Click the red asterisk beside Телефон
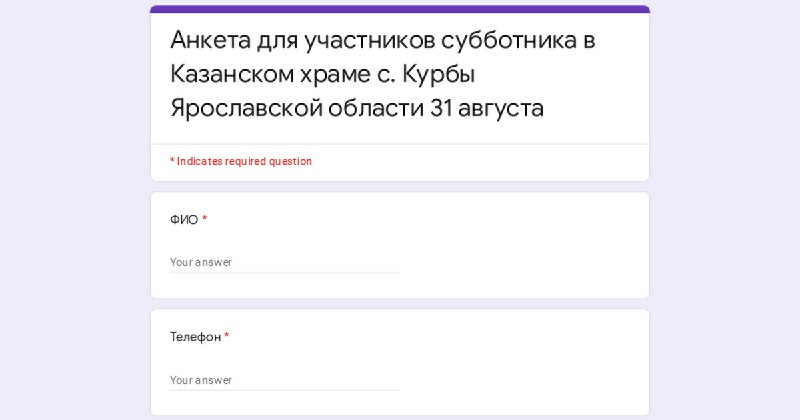The height and width of the screenshot is (420, 800). 227,335
